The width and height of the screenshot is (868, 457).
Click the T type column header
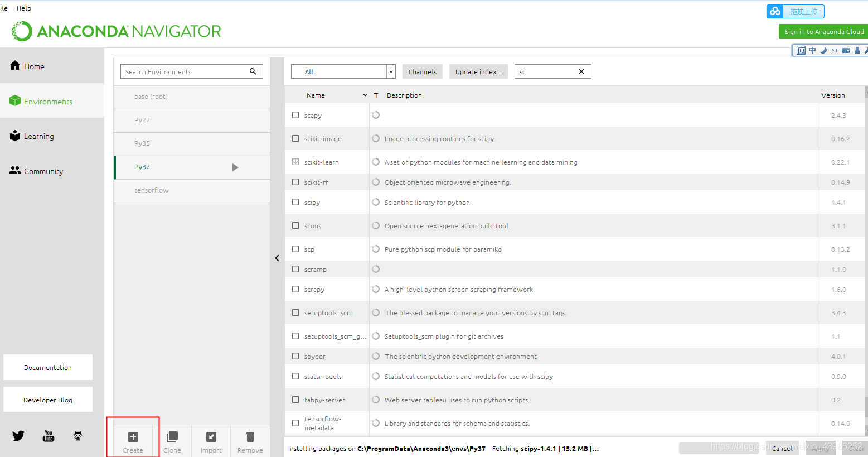(376, 95)
